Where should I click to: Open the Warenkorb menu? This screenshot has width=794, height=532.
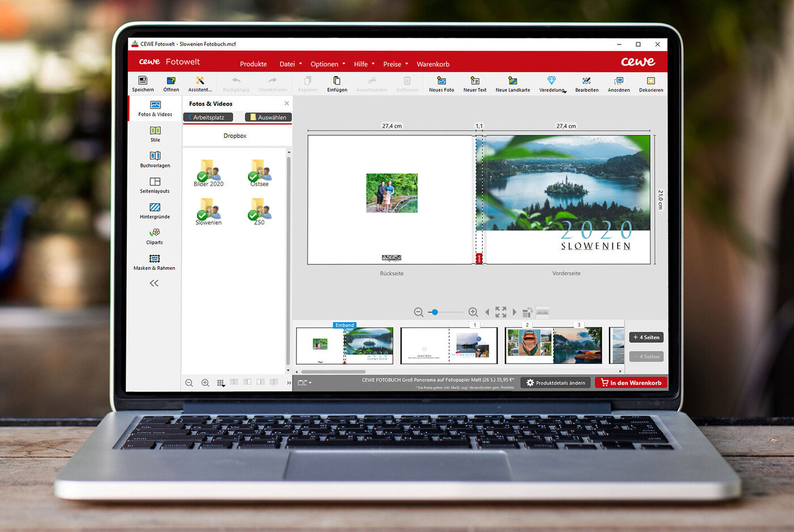(x=433, y=64)
